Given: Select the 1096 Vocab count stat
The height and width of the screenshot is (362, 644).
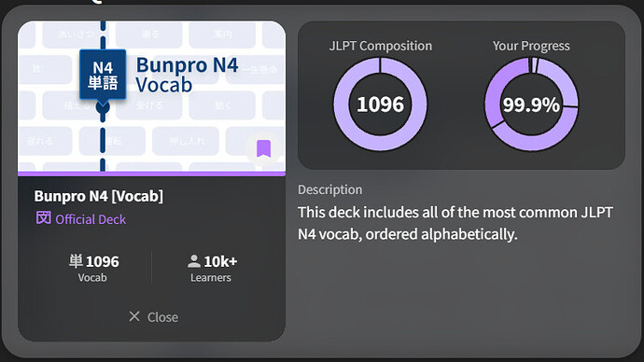Looking at the screenshot, I should [x=93, y=269].
